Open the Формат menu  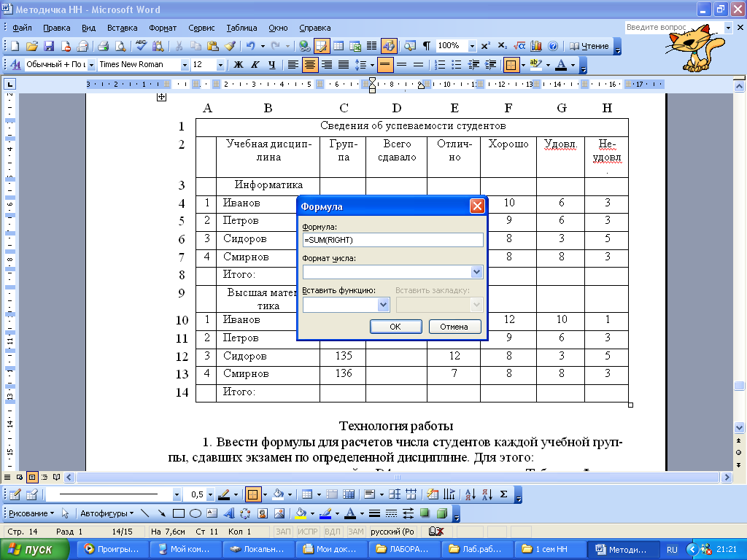tap(163, 28)
